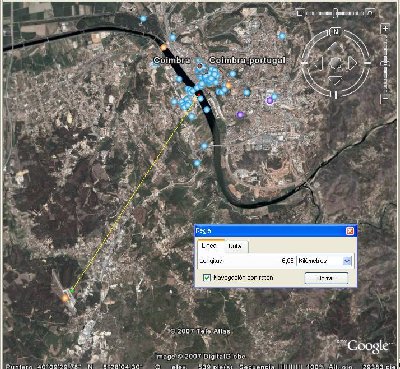Pan right with the compass right arrow
The height and width of the screenshot is (369, 400).
coord(352,63)
